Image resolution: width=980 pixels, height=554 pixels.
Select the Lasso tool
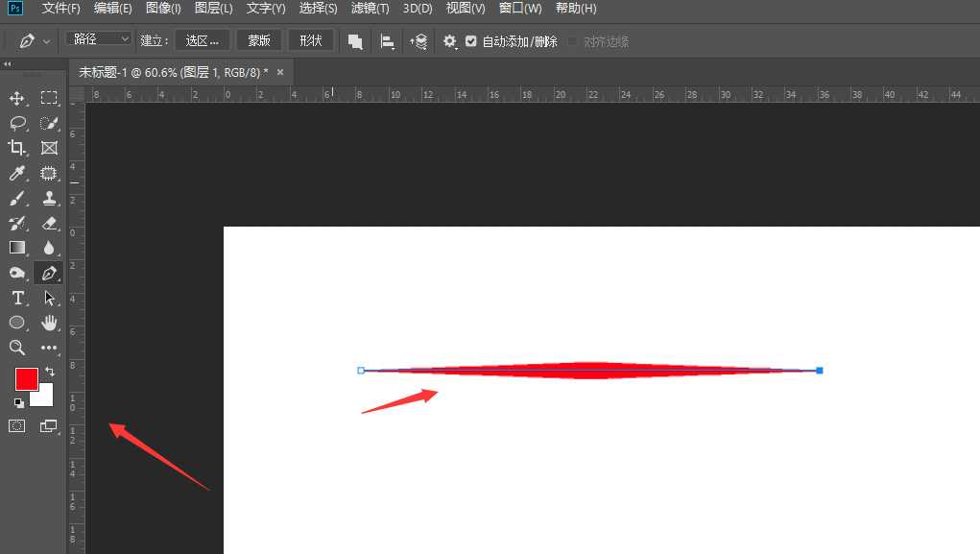(x=17, y=123)
